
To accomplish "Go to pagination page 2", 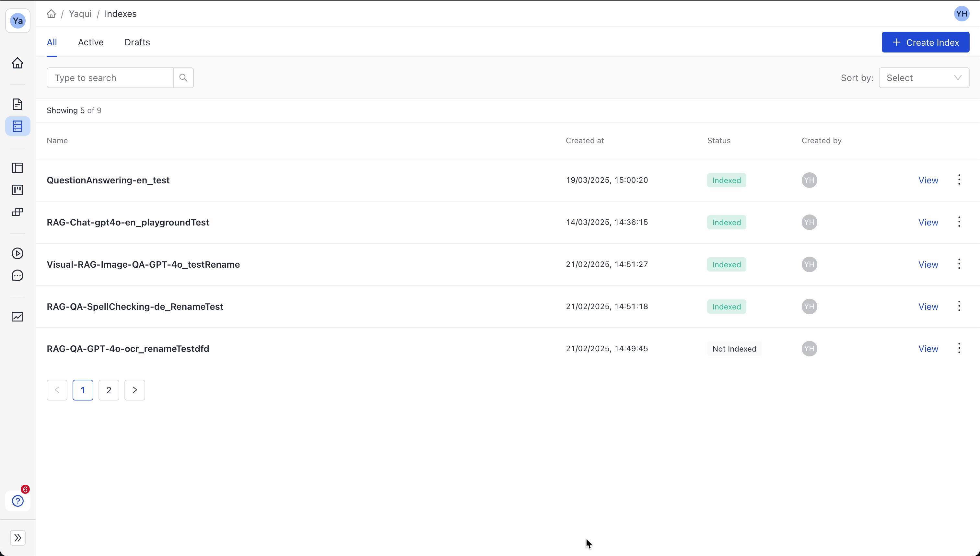I will [x=109, y=390].
